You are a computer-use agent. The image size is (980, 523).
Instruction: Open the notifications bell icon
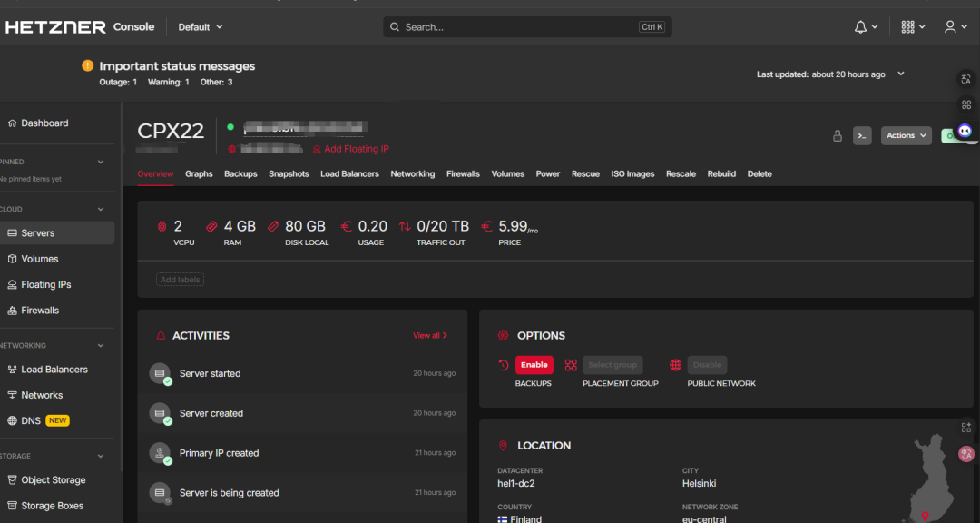coord(860,27)
